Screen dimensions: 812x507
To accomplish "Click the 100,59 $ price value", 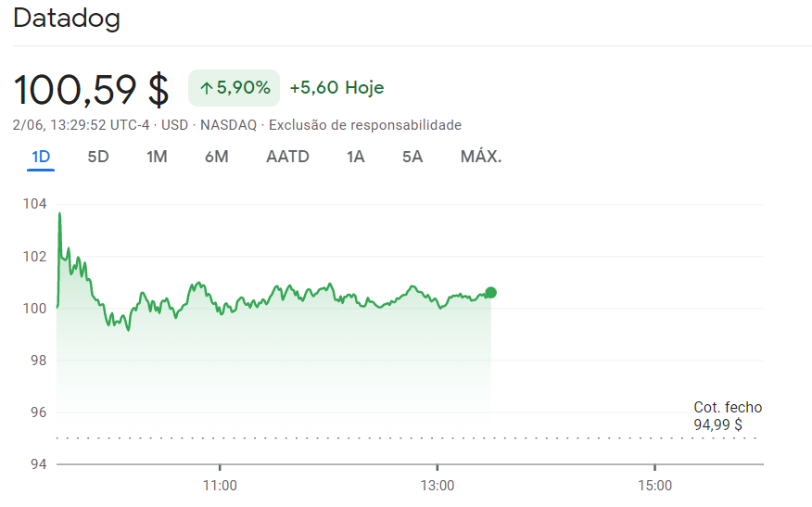I will click(91, 90).
